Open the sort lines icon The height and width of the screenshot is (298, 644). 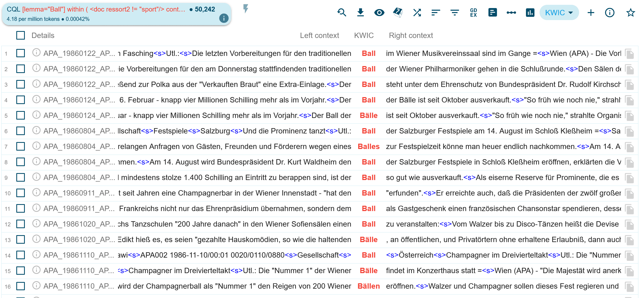(436, 13)
